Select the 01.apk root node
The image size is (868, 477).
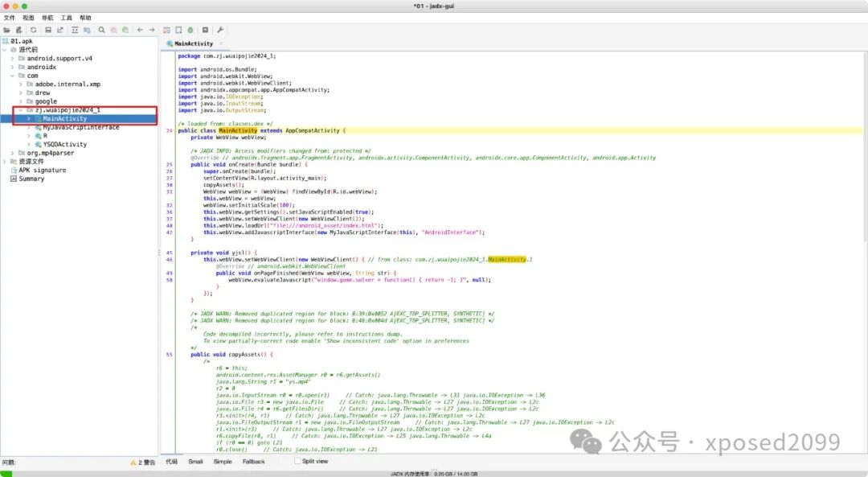(x=22, y=41)
